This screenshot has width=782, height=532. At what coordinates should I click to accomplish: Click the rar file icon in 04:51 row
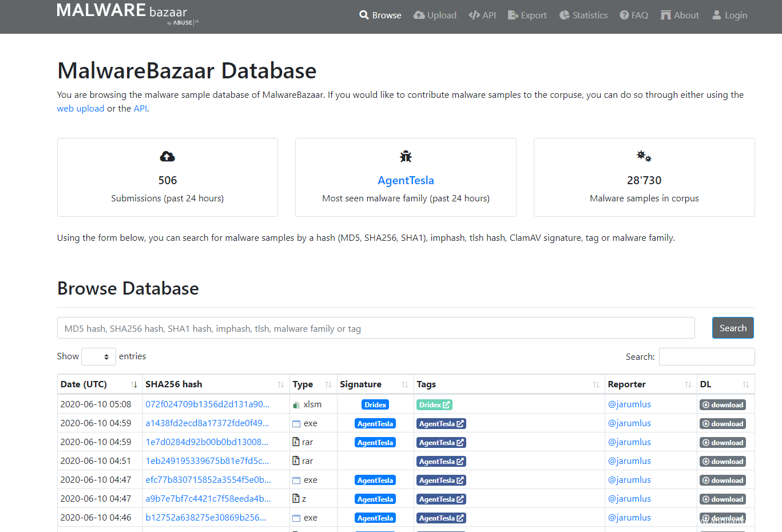pos(296,460)
